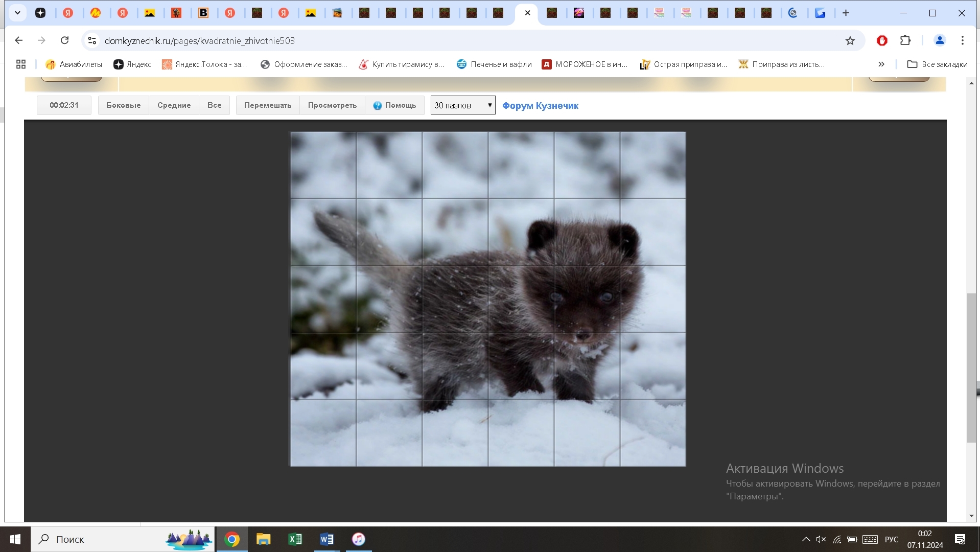Click the taskbar Поиск search box

(x=123, y=539)
